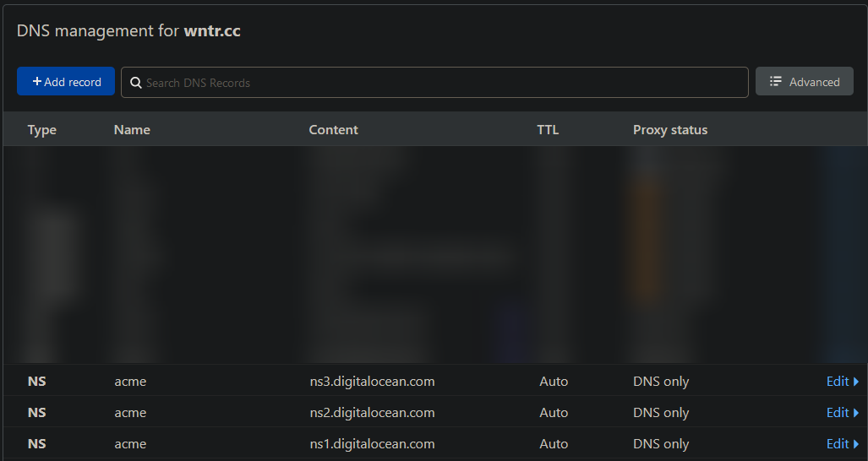
Task: Select the ns2.digitalocean.com content cell
Action: 372,413
